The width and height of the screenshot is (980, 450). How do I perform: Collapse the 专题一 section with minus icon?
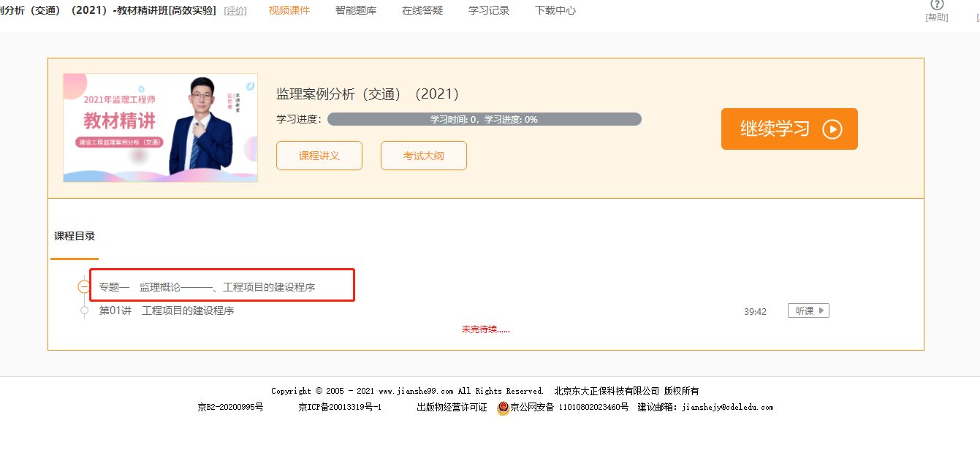point(84,287)
